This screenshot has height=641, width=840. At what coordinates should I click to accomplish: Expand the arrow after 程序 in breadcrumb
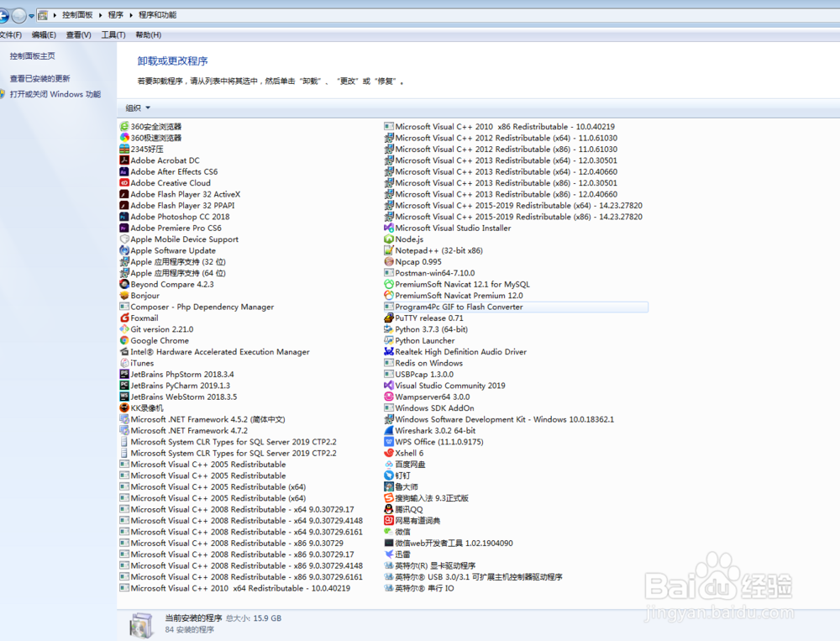131,15
